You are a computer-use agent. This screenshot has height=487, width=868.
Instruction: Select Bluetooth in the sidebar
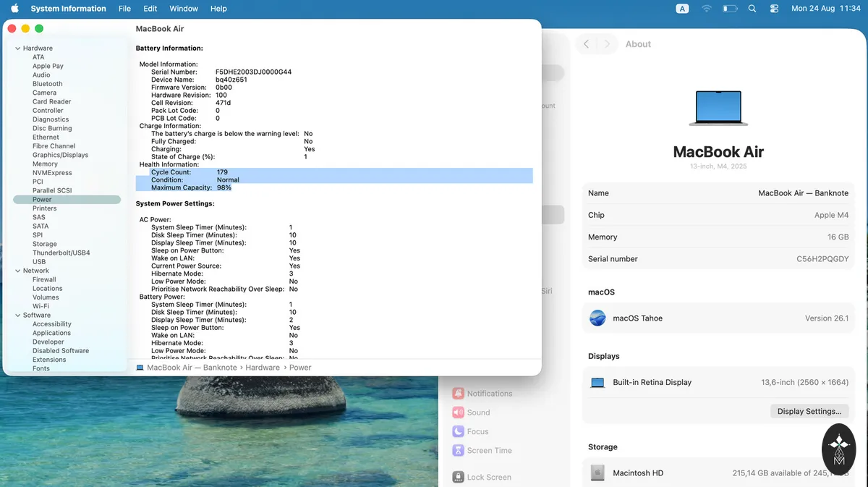click(47, 84)
